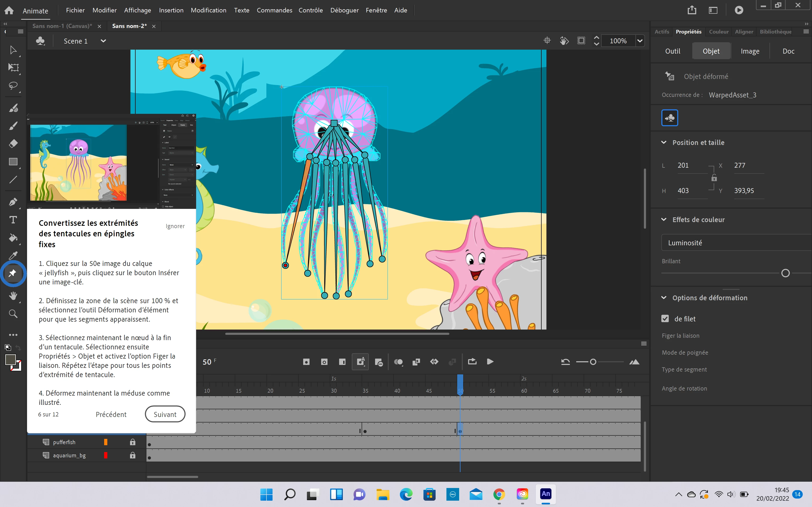This screenshot has width=812, height=507.
Task: Open the zoom percentage dropdown
Action: click(x=640, y=41)
